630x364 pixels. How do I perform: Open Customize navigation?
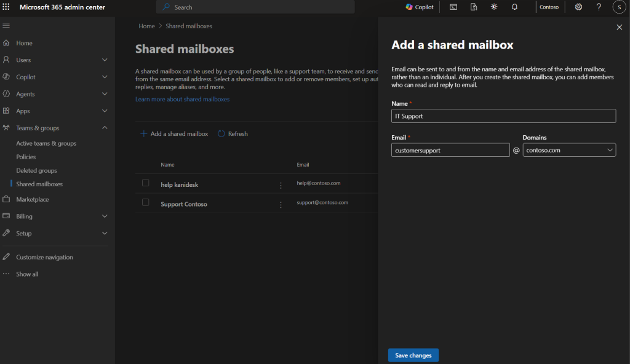(x=44, y=257)
